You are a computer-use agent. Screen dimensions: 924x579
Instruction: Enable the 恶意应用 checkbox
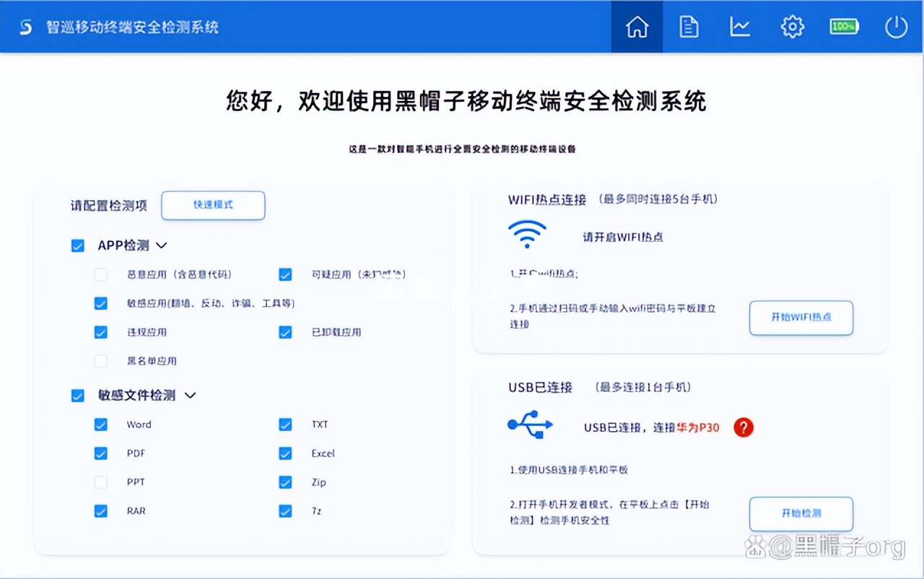[100, 274]
